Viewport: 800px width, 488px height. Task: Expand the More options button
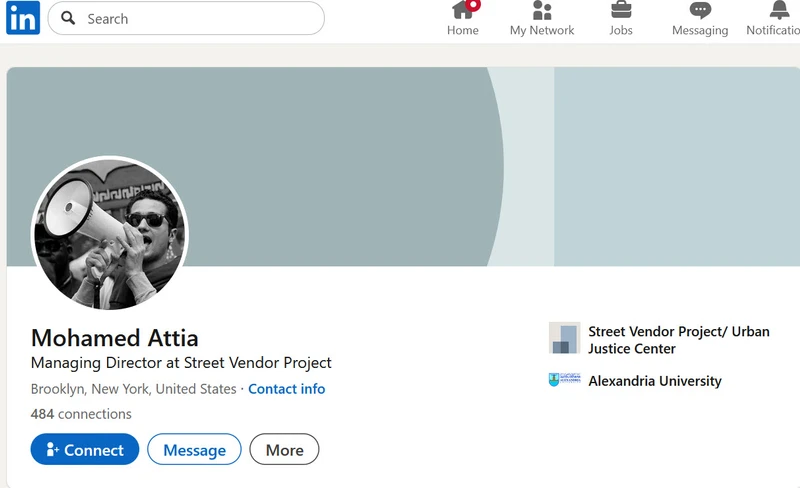(284, 449)
